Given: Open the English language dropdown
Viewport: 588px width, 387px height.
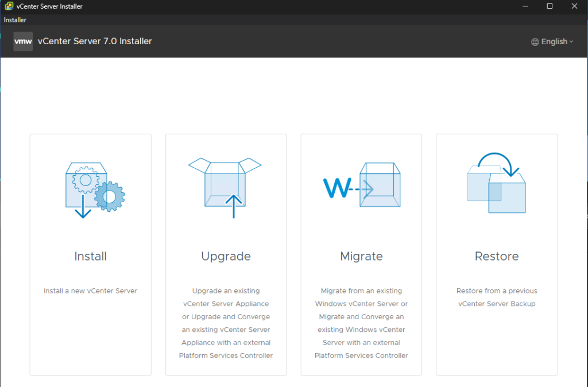Looking at the screenshot, I should click(x=554, y=42).
